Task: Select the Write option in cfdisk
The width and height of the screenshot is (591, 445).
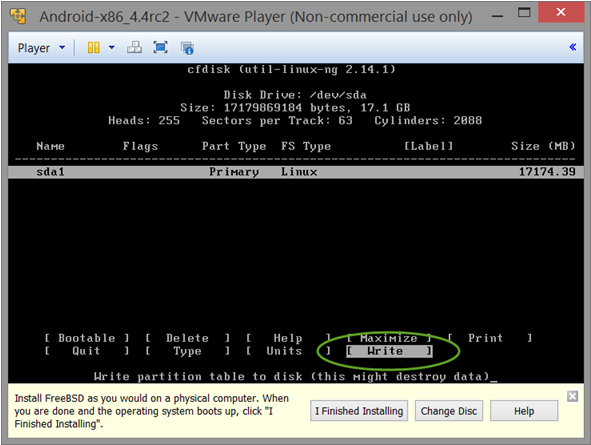Action: [x=389, y=351]
